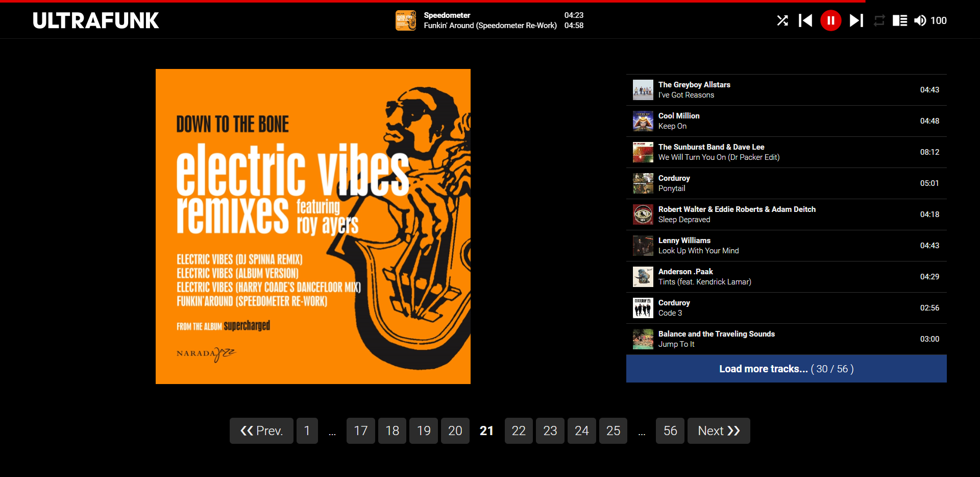Go to previous page with Prev. button
This screenshot has width=980, height=477.
(261, 431)
